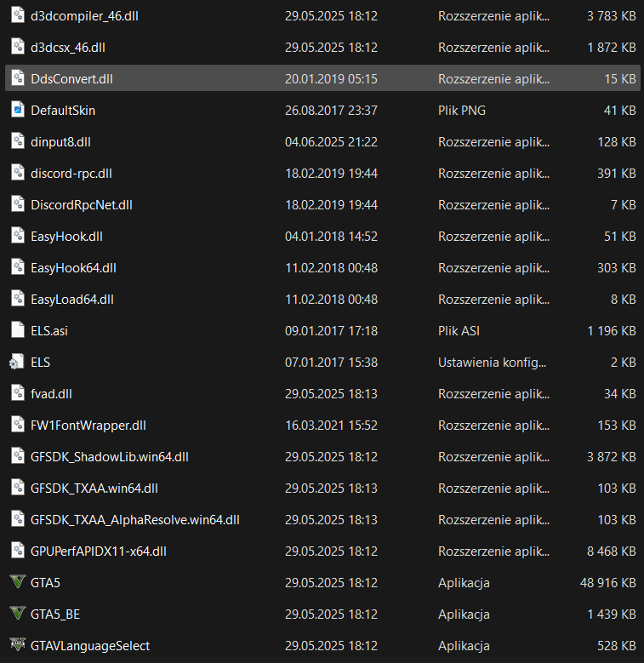The height and width of the screenshot is (663, 644).
Task: Click the DdsConvert.dll file icon
Action: (17, 78)
